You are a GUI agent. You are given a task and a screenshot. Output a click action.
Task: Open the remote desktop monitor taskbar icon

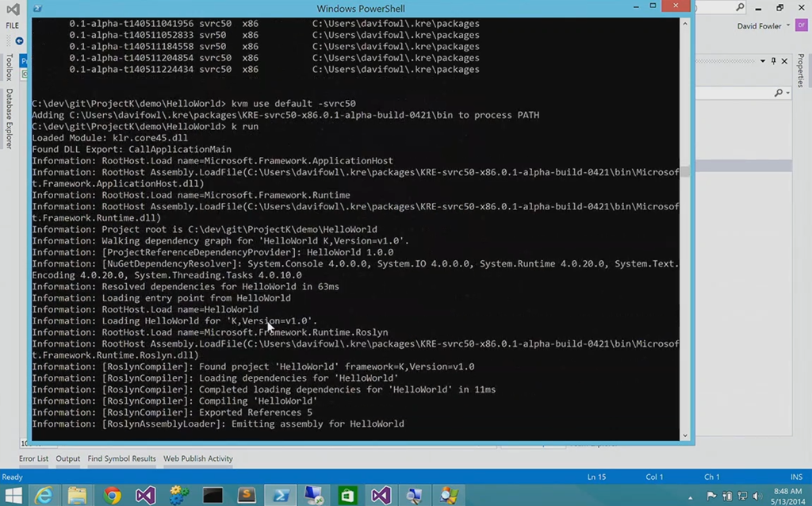coord(314,496)
